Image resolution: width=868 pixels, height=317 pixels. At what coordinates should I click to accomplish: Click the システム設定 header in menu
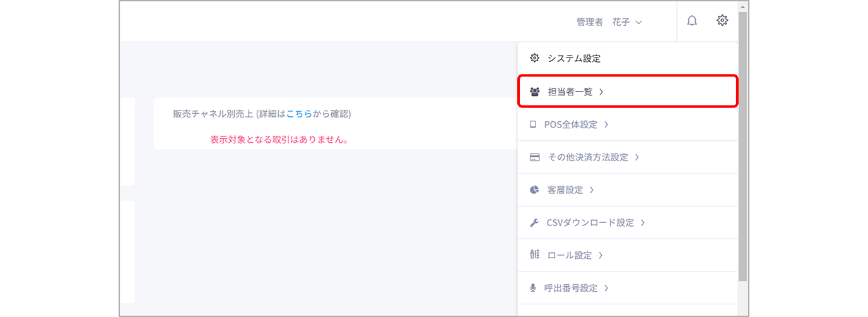(x=574, y=58)
